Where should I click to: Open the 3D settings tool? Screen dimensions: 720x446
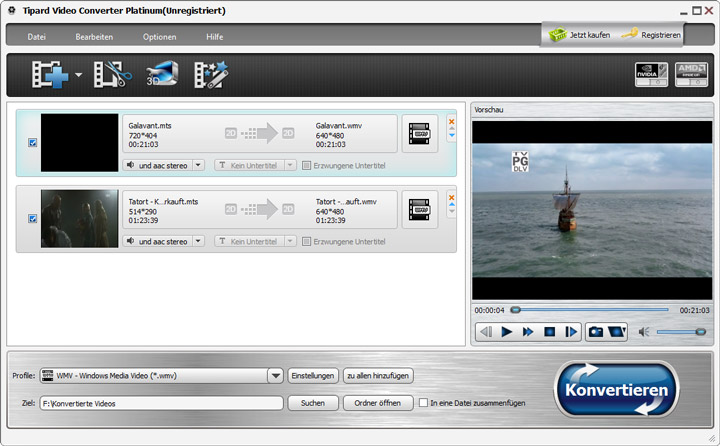(x=162, y=73)
